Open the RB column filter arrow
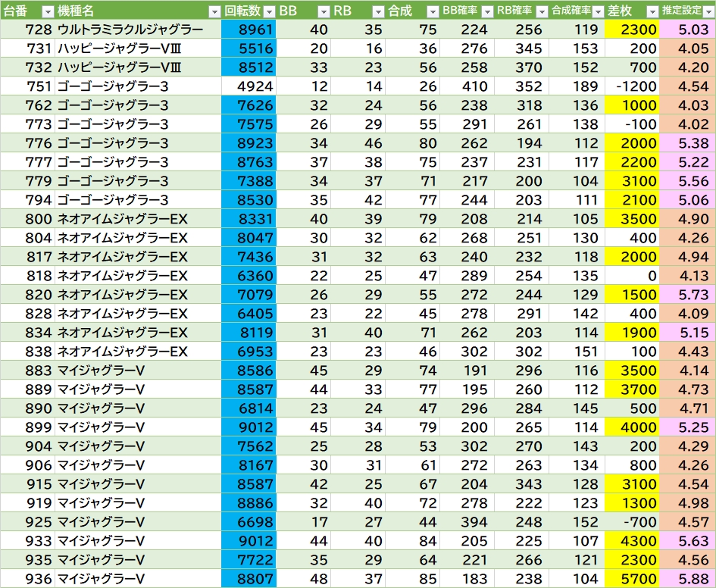Screen dimensions: 716x588 (378, 11)
